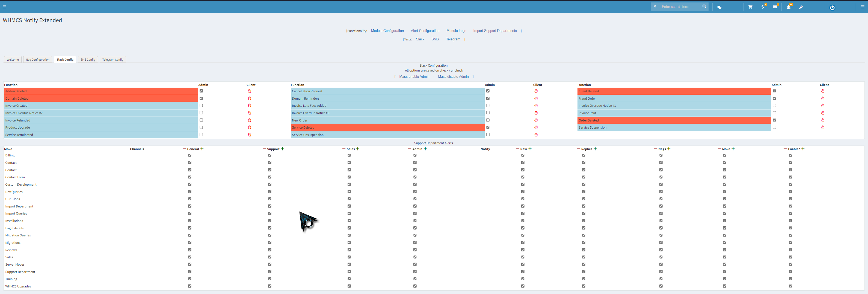The width and height of the screenshot is (868, 294).
Task: Enable Admin checkbox for Invoice Created
Action: (201, 105)
